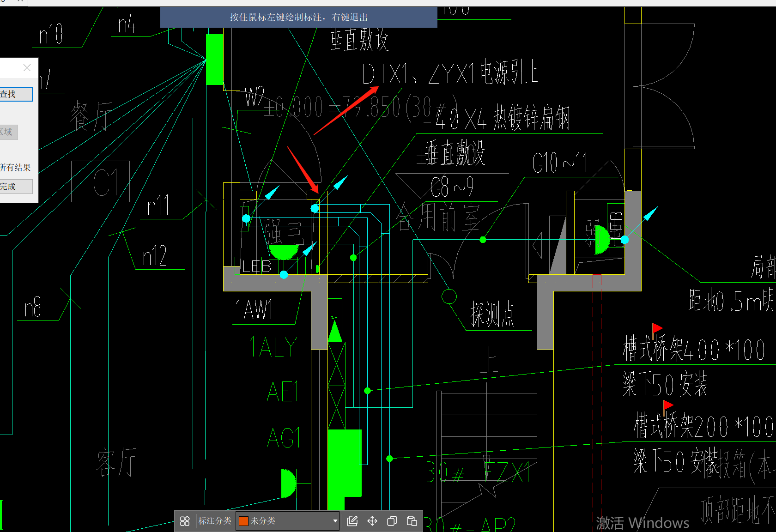Screen dimensions: 776x532
Task: Click the 30#-FZX1 green label
Action: point(478,472)
